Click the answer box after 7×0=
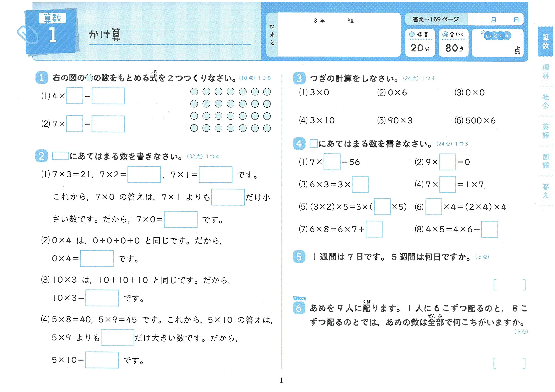The image size is (555, 392). click(181, 220)
